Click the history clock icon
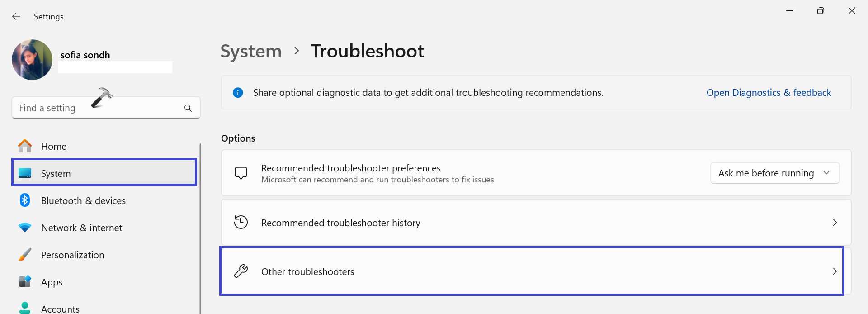The image size is (868, 314). (x=241, y=222)
